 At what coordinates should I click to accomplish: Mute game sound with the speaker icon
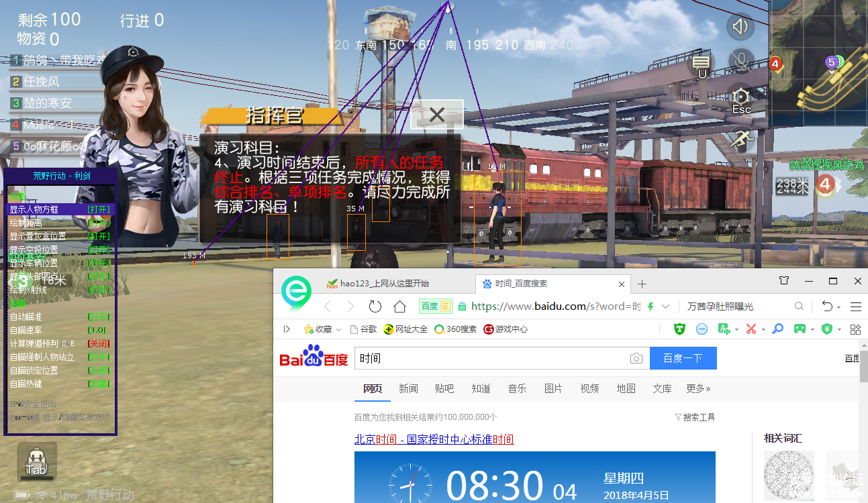pos(740,27)
